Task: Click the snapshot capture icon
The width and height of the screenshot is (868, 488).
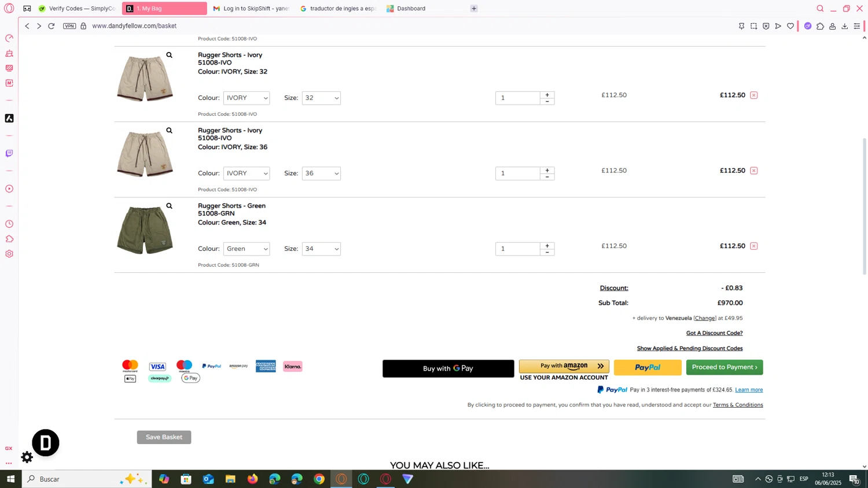Action: point(753,26)
